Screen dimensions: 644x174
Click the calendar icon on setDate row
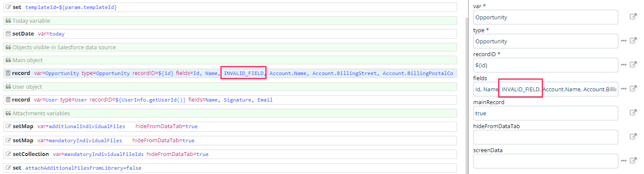[x=8, y=34]
